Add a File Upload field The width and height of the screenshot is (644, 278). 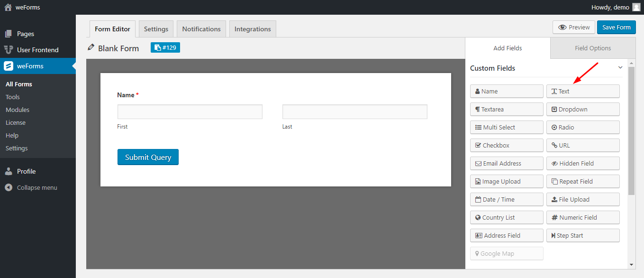coord(582,199)
